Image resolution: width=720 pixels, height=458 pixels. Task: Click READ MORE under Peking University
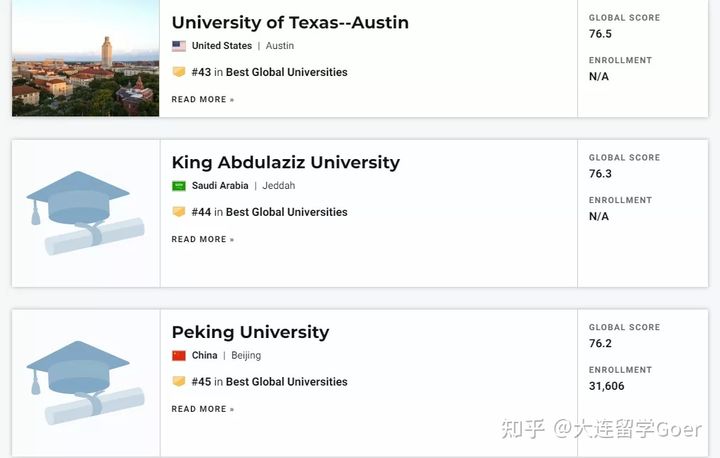coord(202,409)
